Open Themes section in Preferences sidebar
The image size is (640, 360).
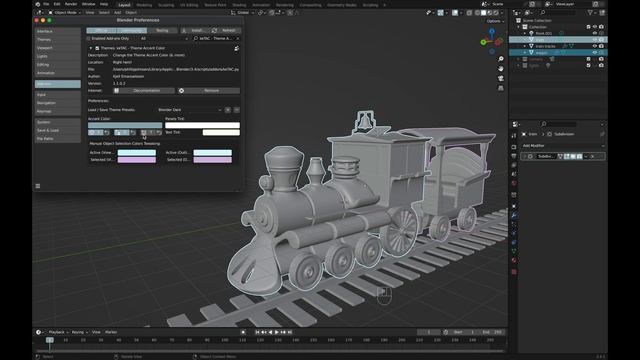pos(58,40)
